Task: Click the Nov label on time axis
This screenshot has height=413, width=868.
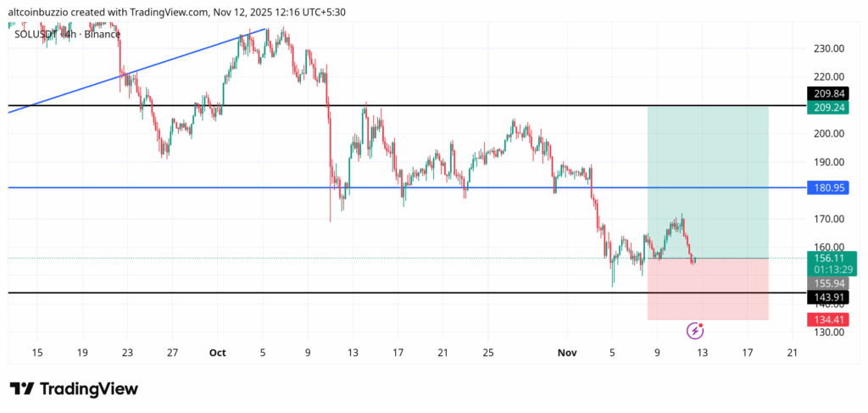Action: pos(565,351)
